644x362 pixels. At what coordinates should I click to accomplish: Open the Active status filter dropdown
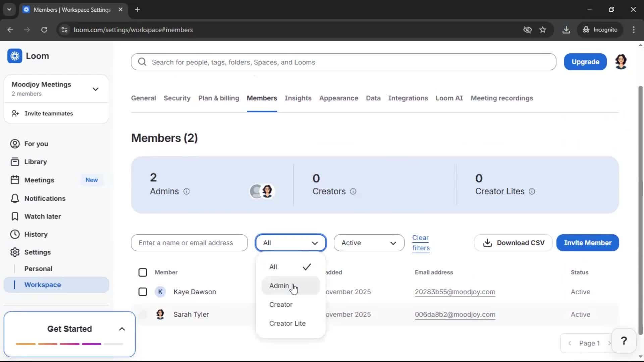coord(369,243)
